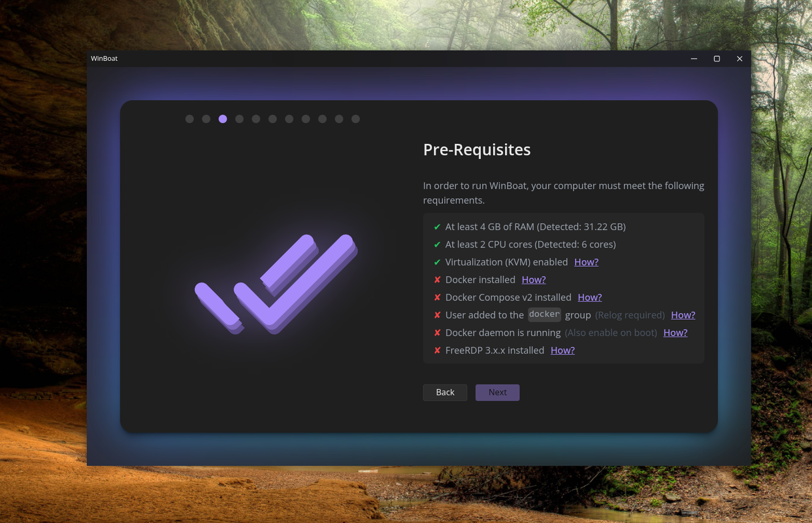Viewport: 812px width, 523px height.
Task: Click the green check beside CPU cores
Action: 437,245
